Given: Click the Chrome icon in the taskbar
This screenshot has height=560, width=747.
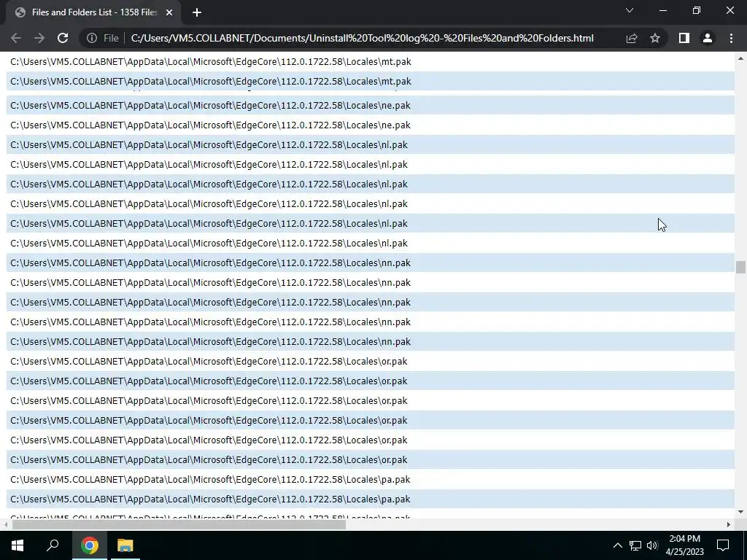Looking at the screenshot, I should pyautogui.click(x=90, y=545).
